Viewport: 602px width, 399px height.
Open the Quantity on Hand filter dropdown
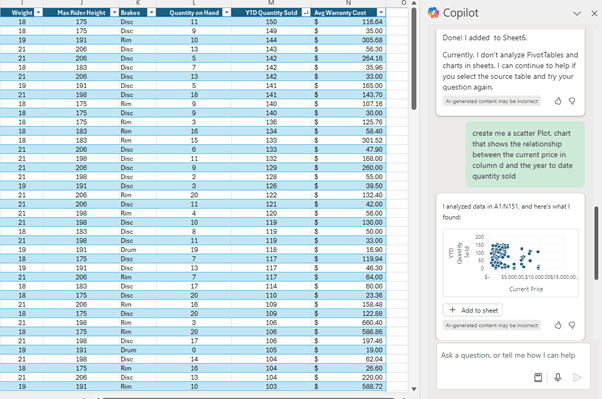coord(227,13)
